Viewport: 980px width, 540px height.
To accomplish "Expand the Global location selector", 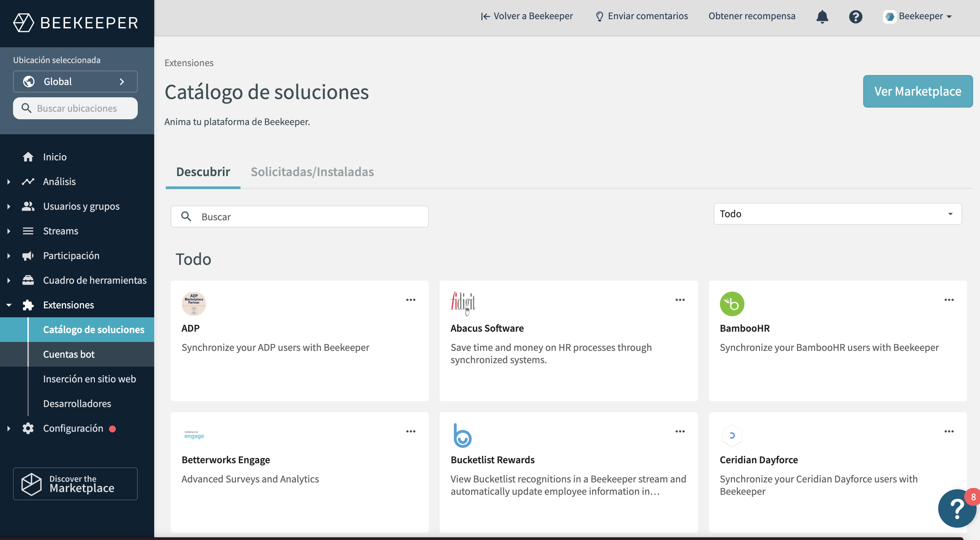I will 75,82.
